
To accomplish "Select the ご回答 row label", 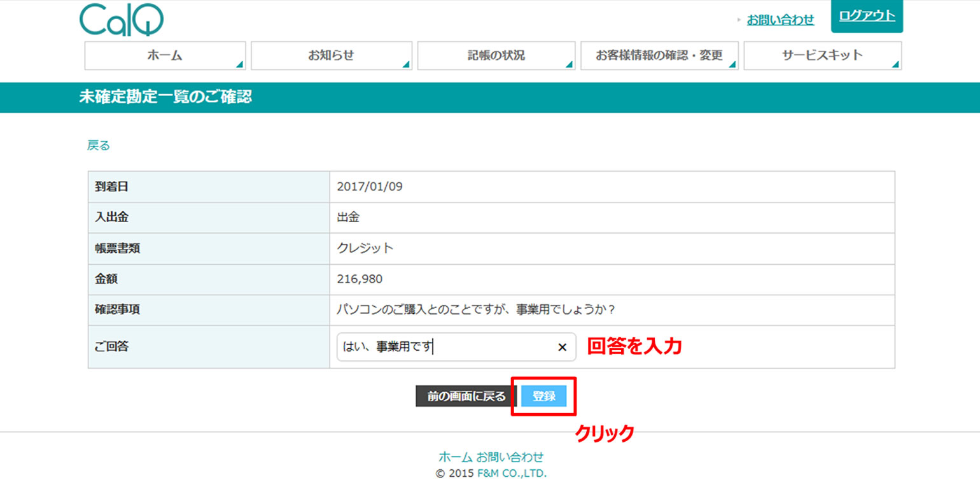I will pos(112,347).
